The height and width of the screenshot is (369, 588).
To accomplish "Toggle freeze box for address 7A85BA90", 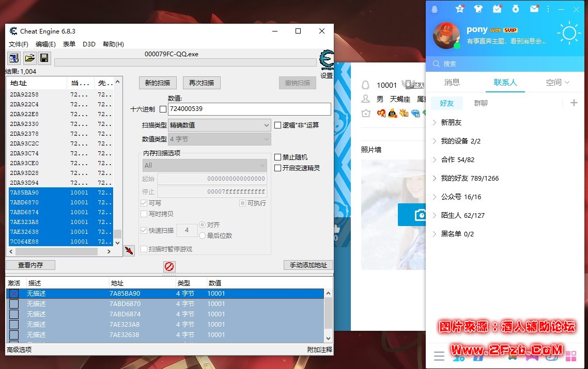I will coord(14,293).
